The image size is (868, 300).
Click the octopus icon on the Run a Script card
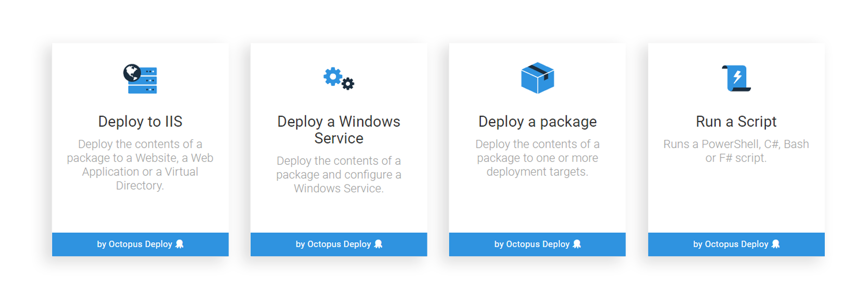click(776, 244)
